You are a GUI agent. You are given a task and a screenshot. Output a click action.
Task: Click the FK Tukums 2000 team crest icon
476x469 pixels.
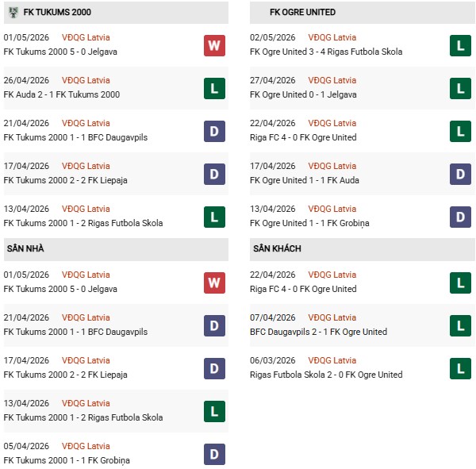point(13,12)
